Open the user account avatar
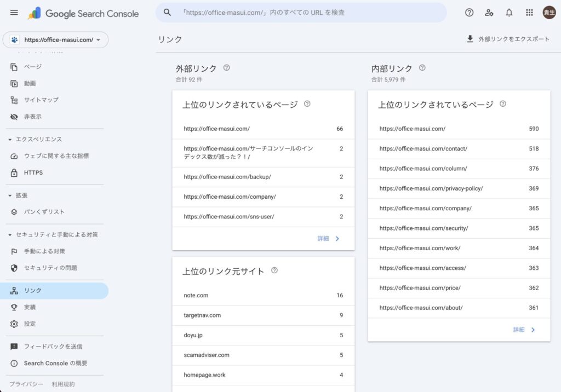 click(x=548, y=13)
